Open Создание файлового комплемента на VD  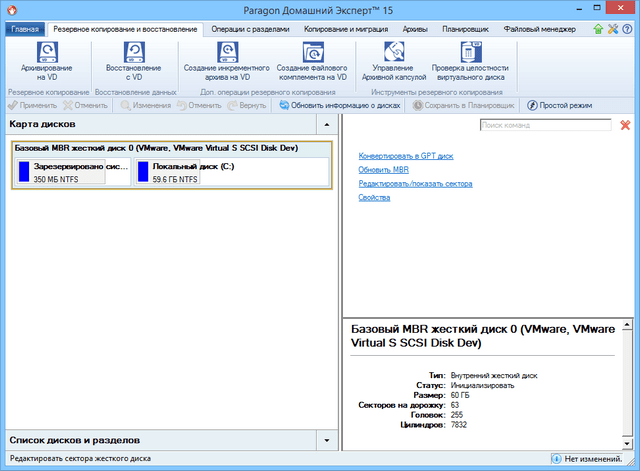coord(310,53)
